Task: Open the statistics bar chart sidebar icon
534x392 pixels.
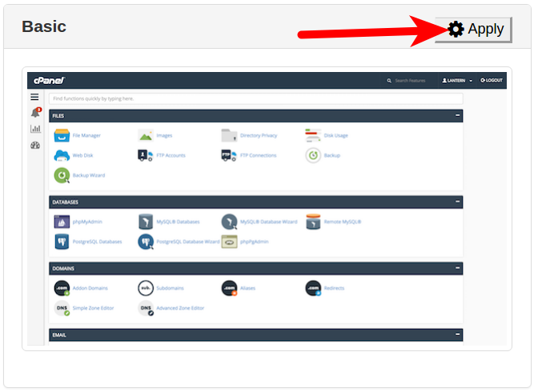Action: click(35, 129)
